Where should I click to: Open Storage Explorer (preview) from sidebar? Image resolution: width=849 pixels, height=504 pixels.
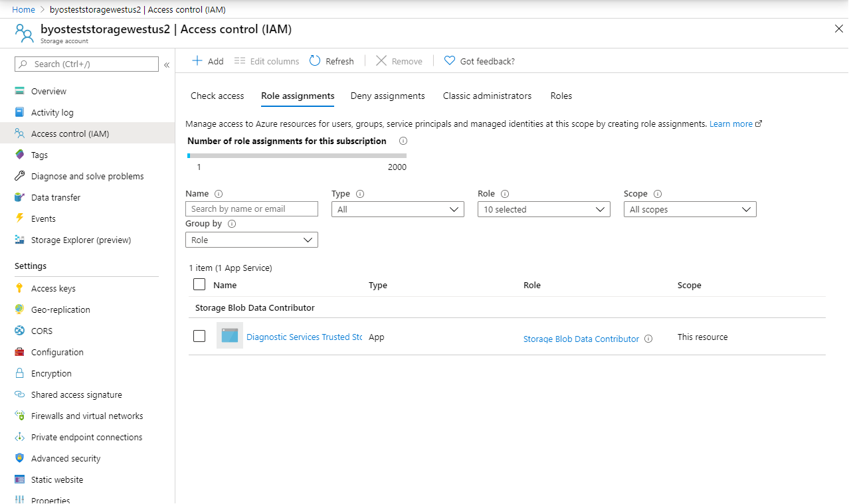80,240
